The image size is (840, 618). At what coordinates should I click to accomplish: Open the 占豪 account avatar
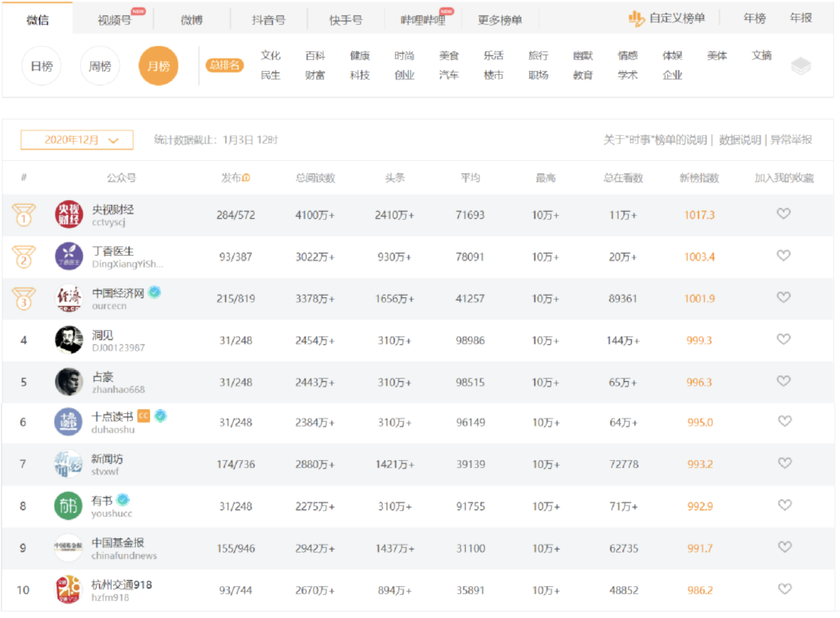click(x=69, y=382)
